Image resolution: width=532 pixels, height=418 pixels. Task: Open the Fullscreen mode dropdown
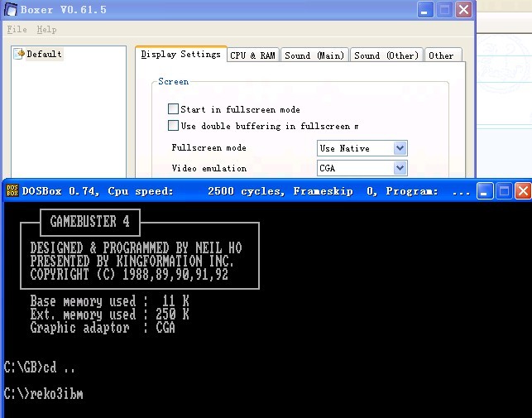point(400,148)
